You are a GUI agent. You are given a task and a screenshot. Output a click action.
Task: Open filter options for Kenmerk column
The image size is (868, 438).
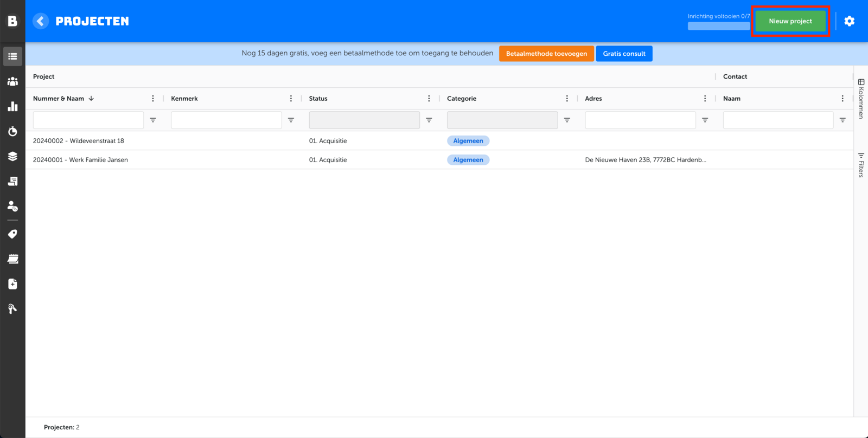pos(291,120)
